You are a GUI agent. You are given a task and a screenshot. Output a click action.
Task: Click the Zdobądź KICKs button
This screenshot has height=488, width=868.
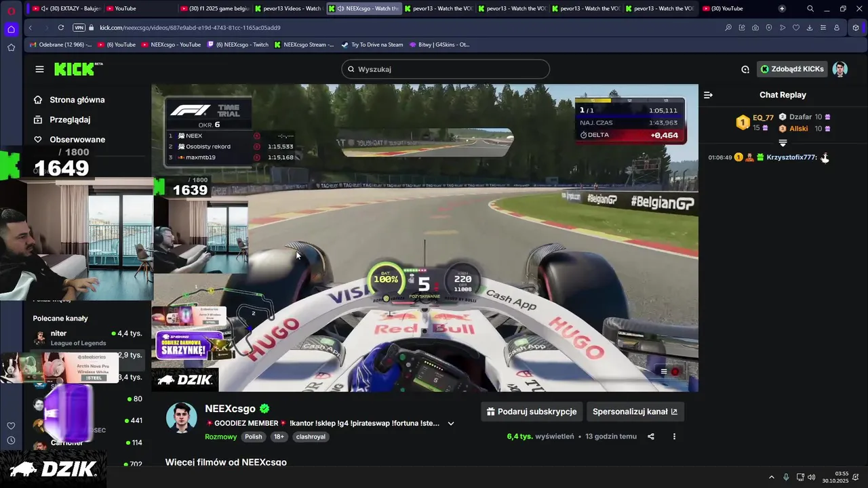[x=792, y=69]
